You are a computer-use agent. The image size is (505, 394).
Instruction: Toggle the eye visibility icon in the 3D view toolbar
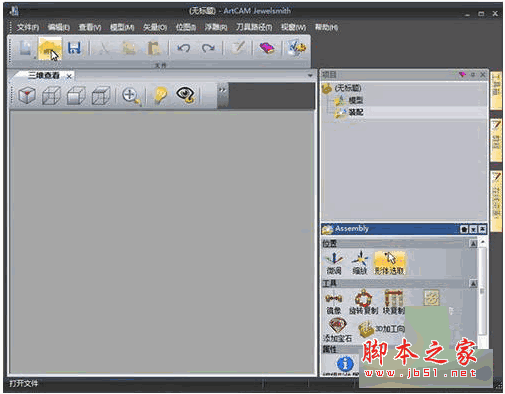coord(186,95)
